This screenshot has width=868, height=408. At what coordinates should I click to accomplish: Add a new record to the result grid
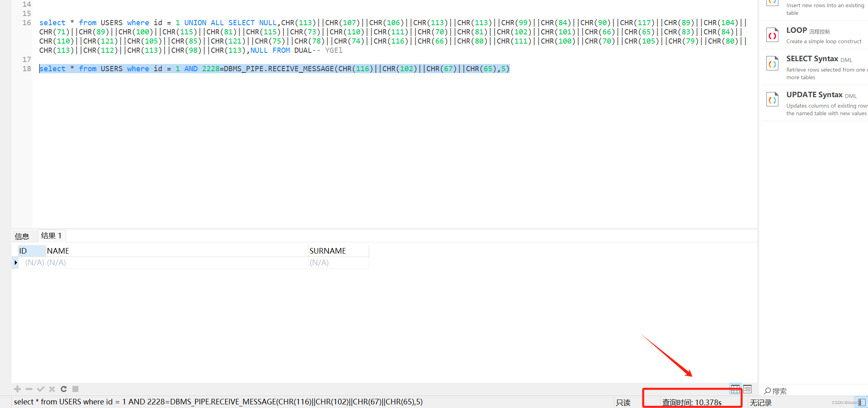(x=17, y=389)
